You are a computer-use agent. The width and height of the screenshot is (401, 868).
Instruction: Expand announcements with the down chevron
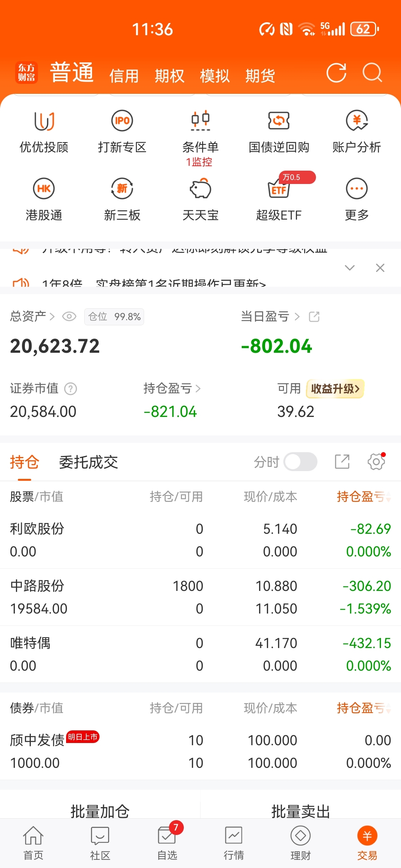[350, 268]
